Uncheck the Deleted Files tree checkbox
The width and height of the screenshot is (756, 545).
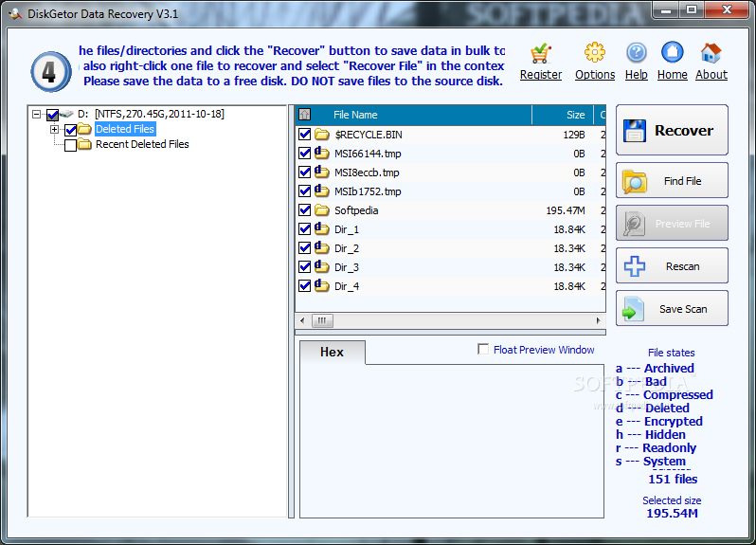pyautogui.click(x=70, y=129)
